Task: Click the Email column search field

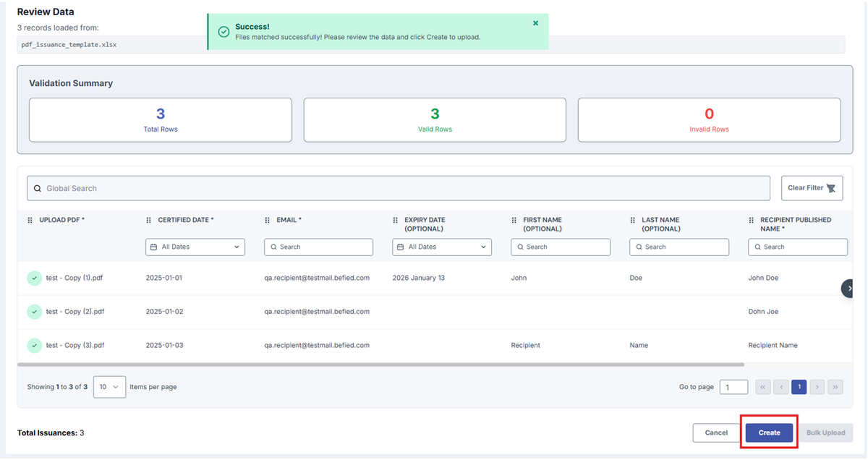Action: click(319, 247)
